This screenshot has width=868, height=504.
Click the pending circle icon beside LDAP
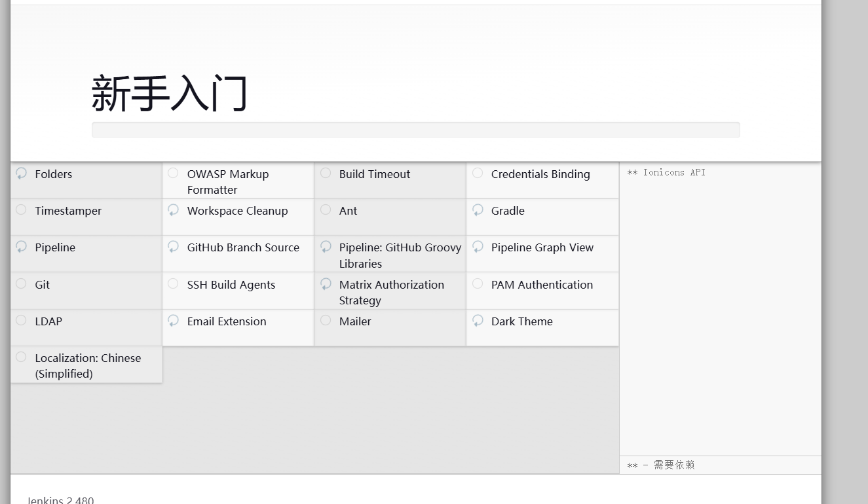21,320
